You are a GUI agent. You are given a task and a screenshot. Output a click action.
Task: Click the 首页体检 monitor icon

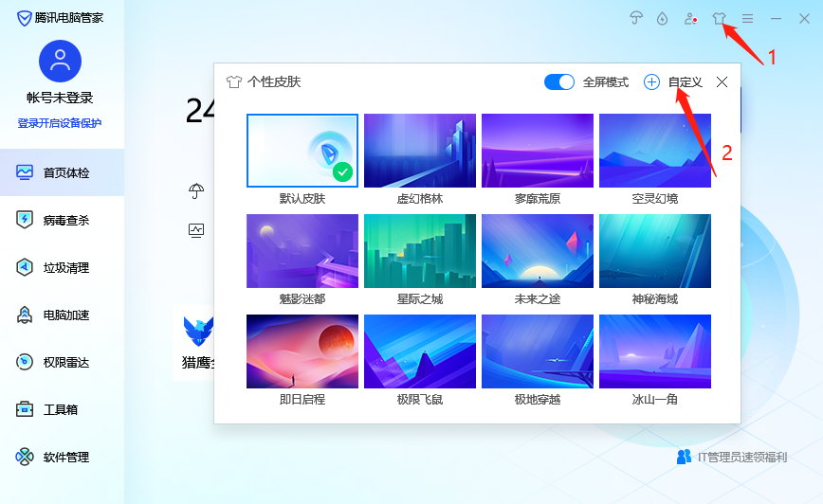[25, 172]
